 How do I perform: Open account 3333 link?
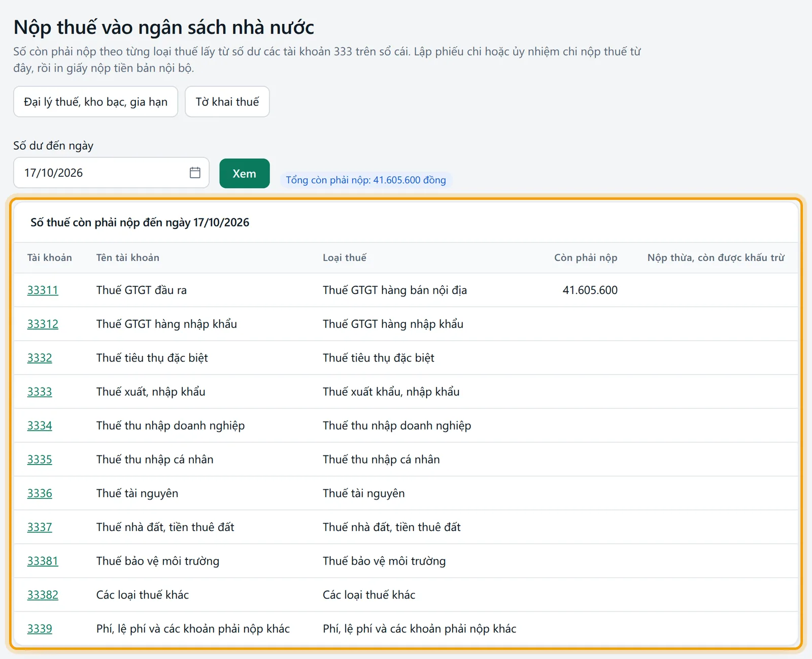[x=40, y=391]
